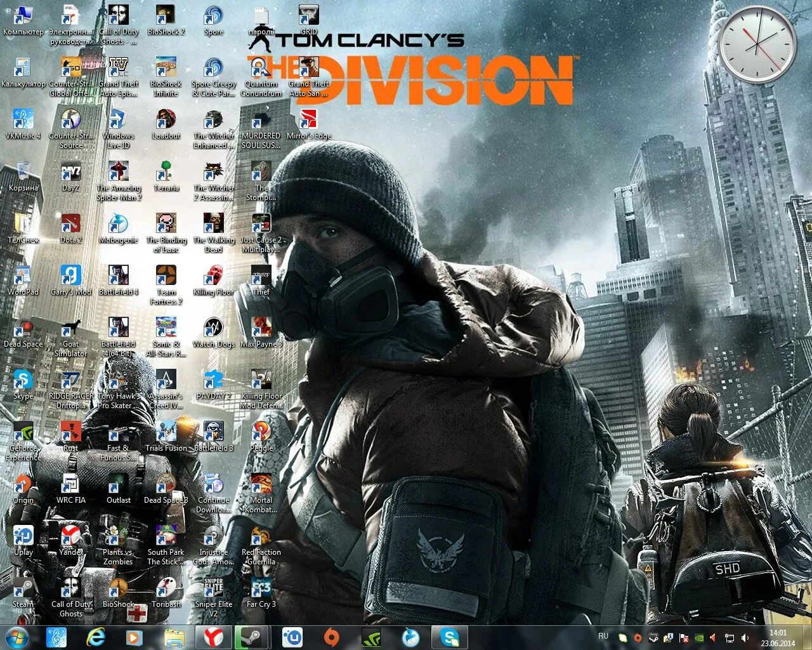Open the Skype desktop shortcut

(x=23, y=385)
